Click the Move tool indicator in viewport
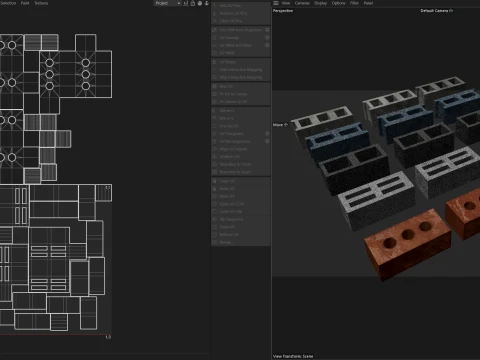Viewport: 480px width, 360px height. point(280,125)
